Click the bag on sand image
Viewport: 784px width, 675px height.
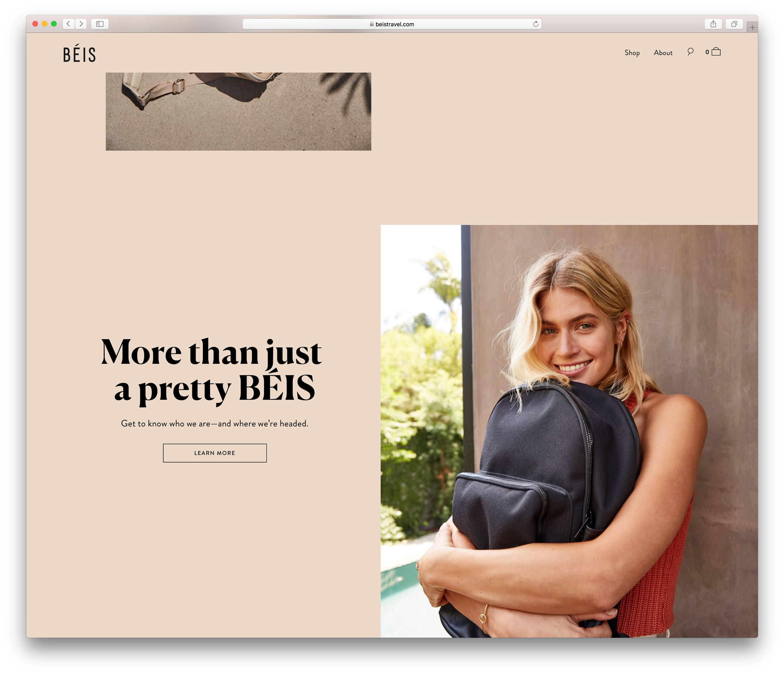point(238,111)
